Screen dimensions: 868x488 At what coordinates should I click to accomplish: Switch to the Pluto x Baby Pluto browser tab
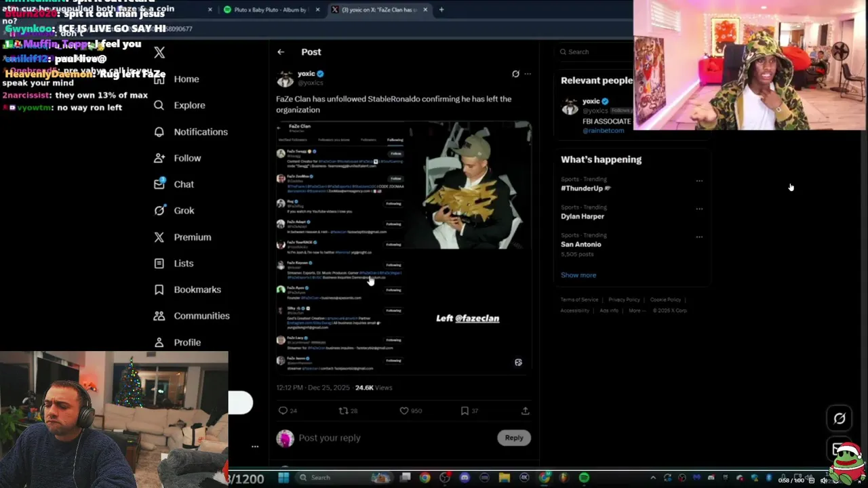271,9
